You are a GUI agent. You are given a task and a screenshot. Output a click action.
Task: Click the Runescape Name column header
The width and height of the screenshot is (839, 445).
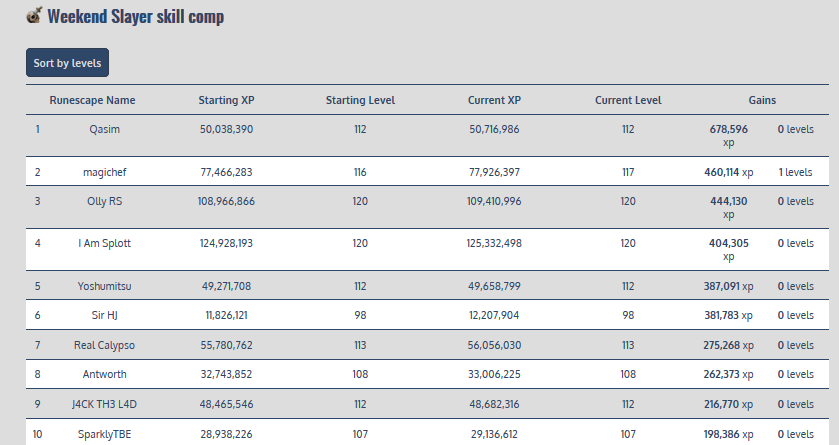(92, 100)
